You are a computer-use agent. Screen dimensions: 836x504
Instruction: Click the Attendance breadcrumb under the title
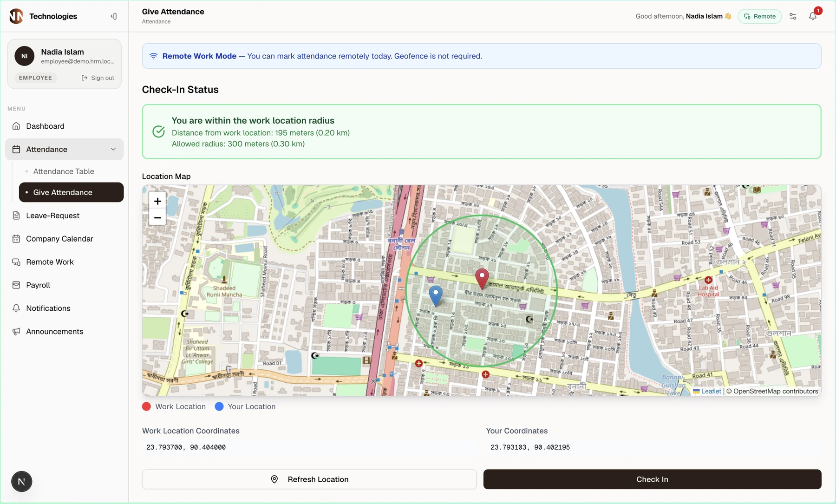click(156, 22)
